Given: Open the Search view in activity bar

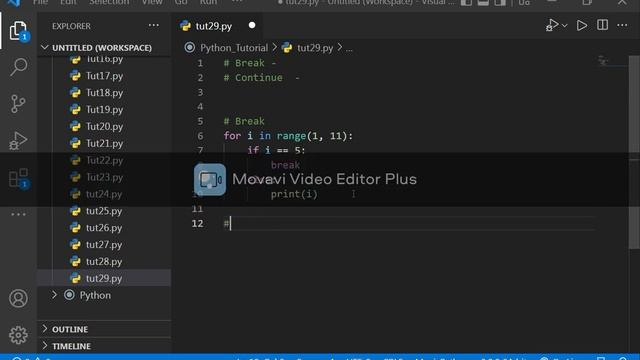Looking at the screenshot, I should click(x=18, y=67).
